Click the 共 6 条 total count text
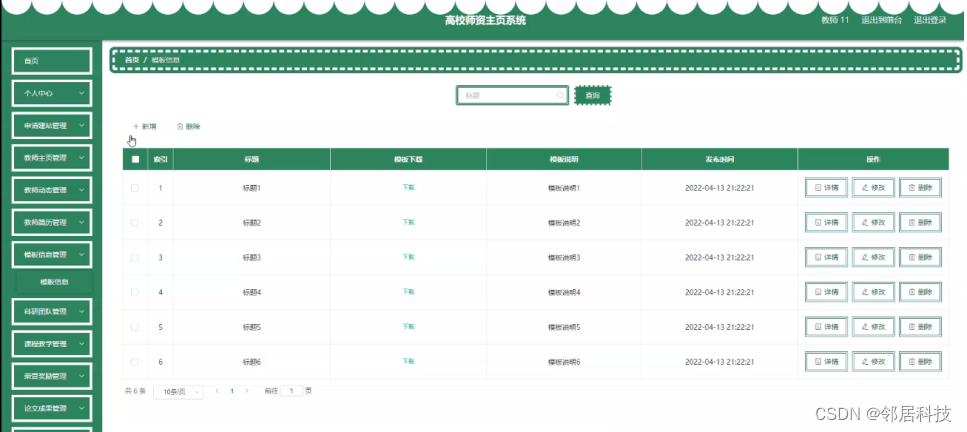The height and width of the screenshot is (432, 967). pos(136,391)
